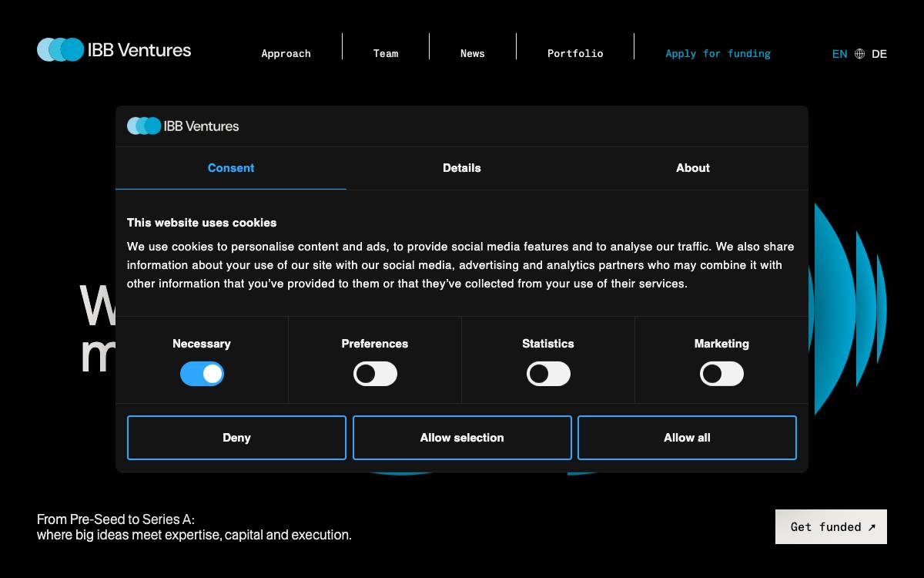Open the Details tab
This screenshot has height=578, width=924.
coord(462,168)
